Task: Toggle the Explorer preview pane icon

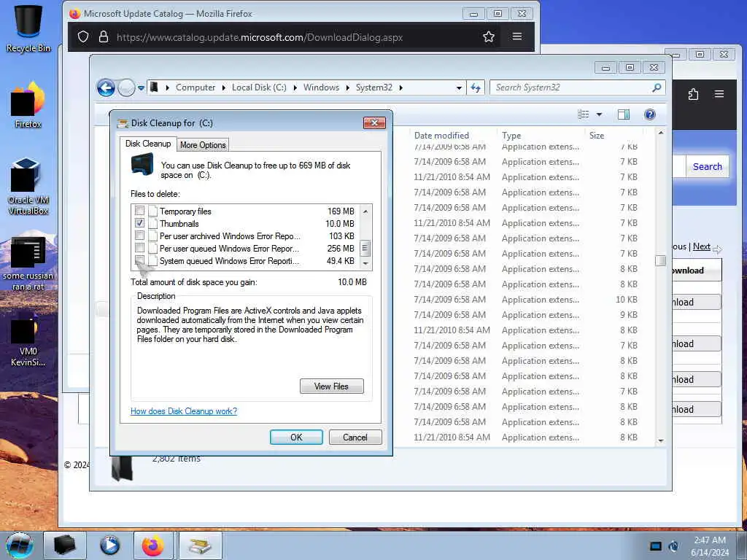Action: tap(623, 114)
